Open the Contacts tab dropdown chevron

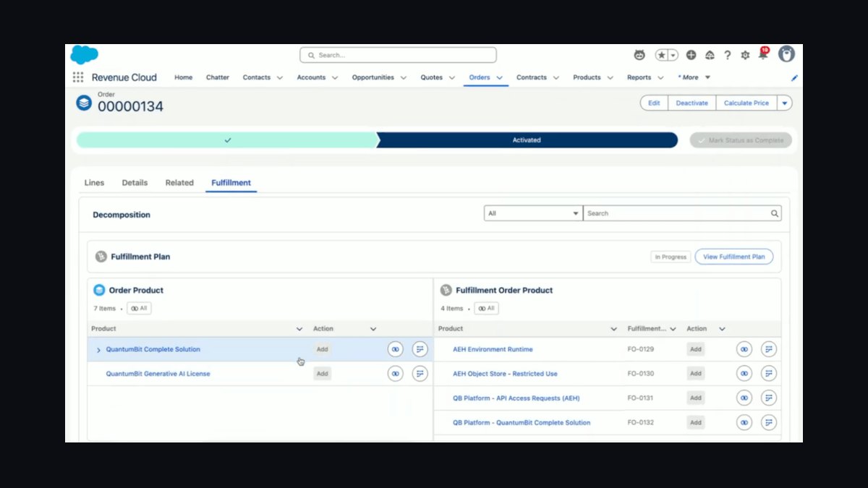pos(279,77)
